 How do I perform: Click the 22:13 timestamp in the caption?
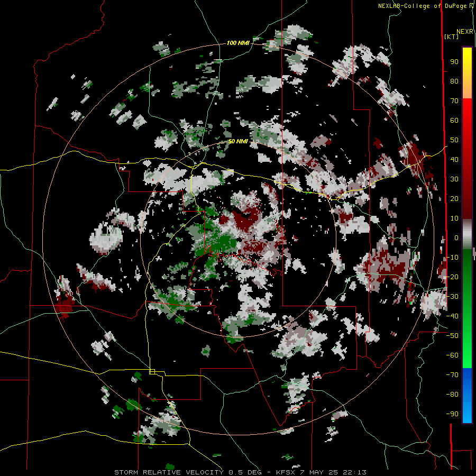(354, 472)
